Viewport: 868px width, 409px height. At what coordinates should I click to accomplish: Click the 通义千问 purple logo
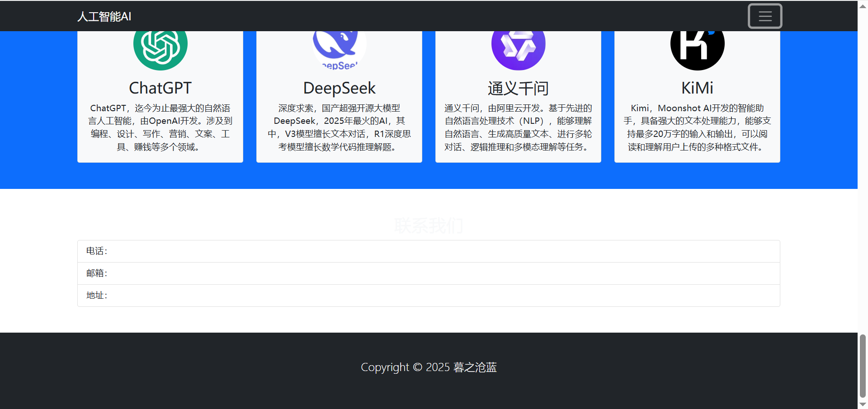519,51
